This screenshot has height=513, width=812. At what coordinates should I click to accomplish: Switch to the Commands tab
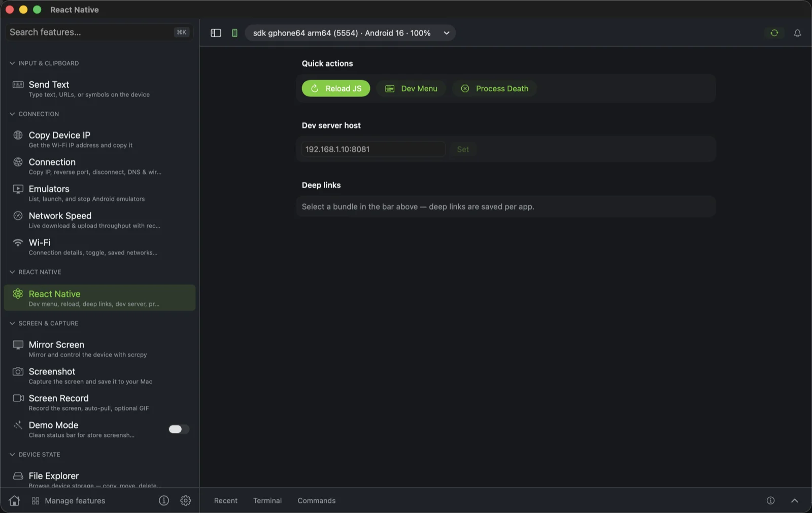point(317,501)
